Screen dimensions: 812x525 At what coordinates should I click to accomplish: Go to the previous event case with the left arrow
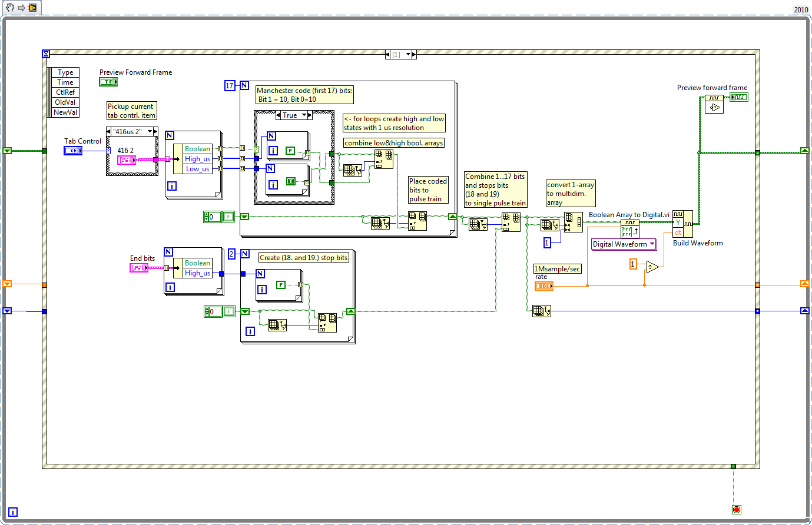point(387,54)
